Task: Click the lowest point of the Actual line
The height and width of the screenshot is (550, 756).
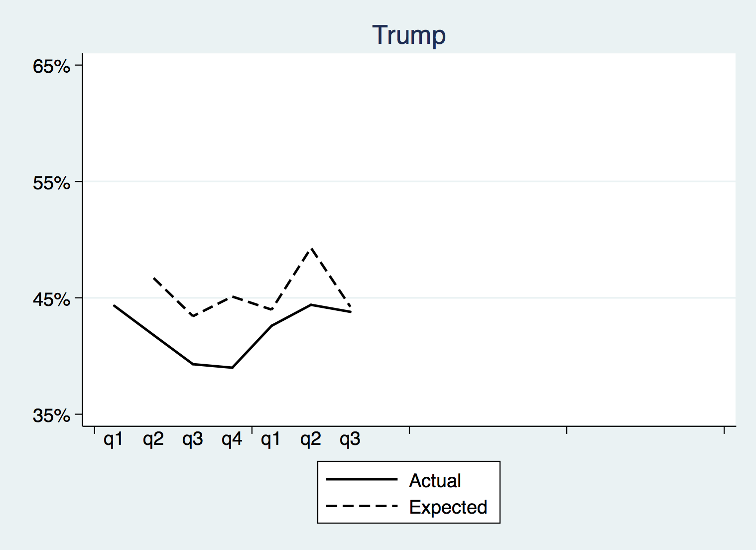Action: point(232,368)
